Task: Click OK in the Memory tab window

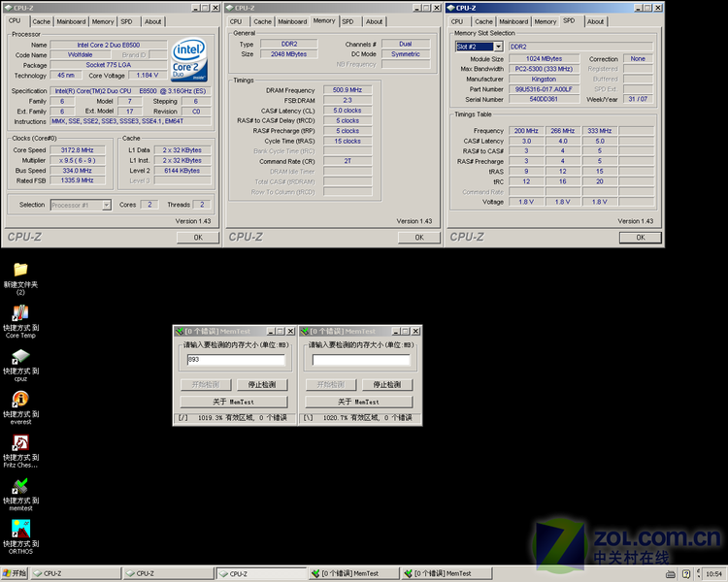Action: pyautogui.click(x=419, y=237)
